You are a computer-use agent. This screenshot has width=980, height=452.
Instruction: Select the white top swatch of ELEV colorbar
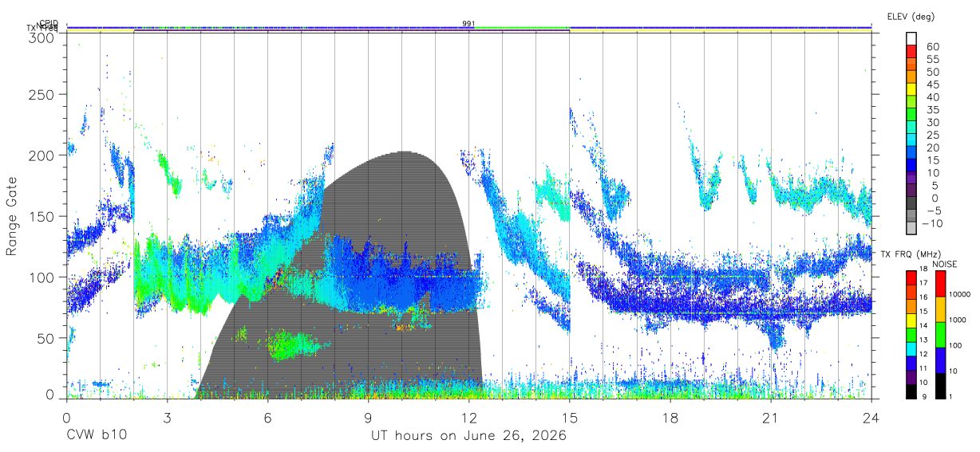911,39
